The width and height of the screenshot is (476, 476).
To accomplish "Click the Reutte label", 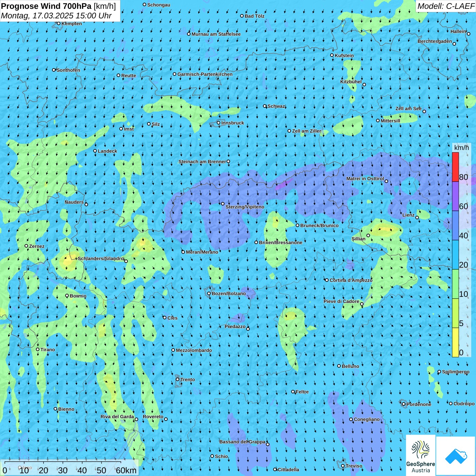I will click(x=129, y=75).
